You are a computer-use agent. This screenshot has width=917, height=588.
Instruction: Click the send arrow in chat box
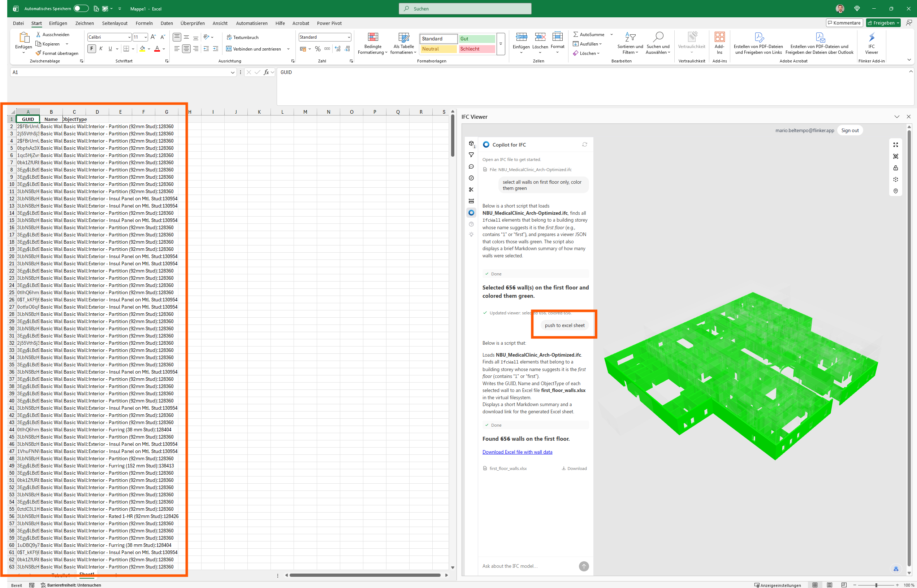(x=584, y=566)
